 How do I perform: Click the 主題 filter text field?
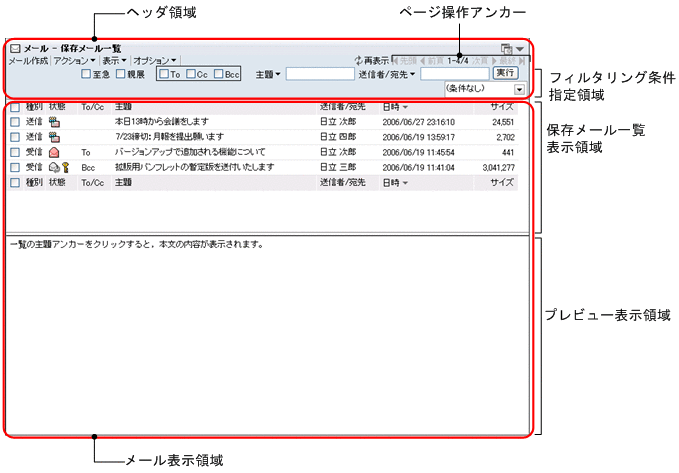[320, 74]
